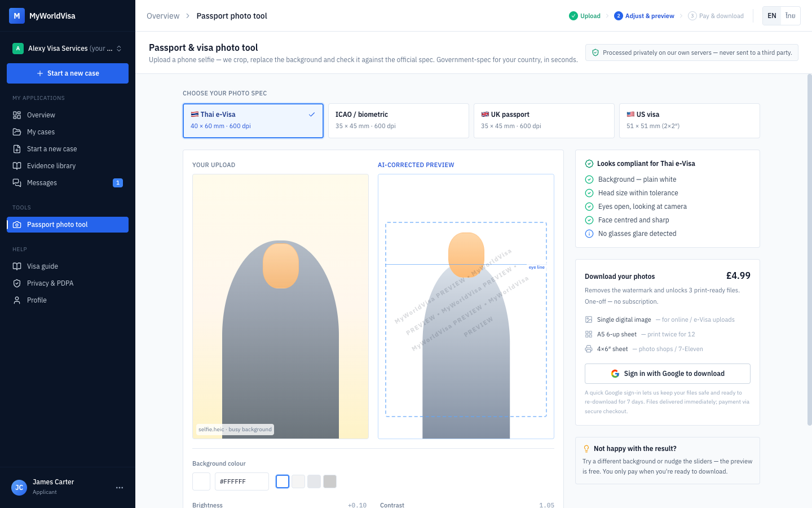
Task: Select the Thai e-Visa photo spec
Action: click(253, 121)
